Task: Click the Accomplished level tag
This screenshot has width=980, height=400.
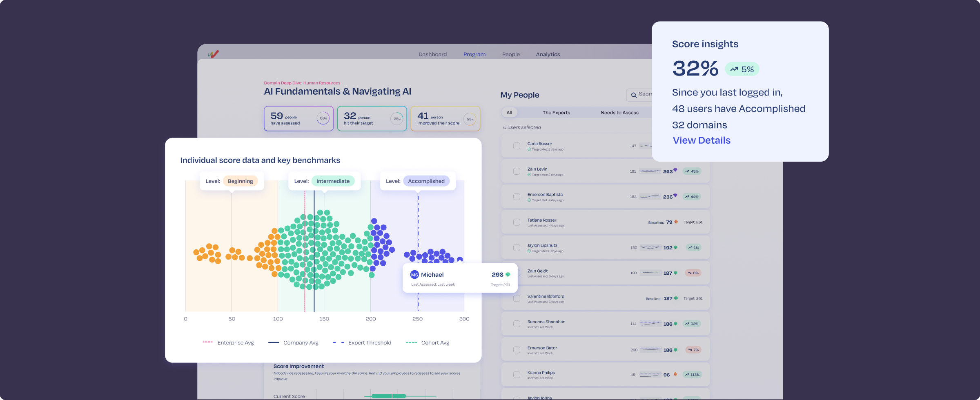Action: point(426,181)
